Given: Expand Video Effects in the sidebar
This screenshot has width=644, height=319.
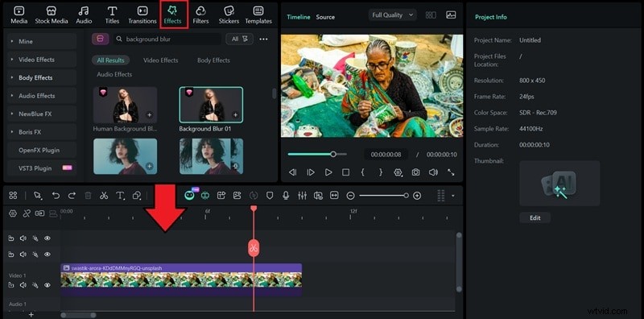Looking at the screenshot, I should coord(42,60).
